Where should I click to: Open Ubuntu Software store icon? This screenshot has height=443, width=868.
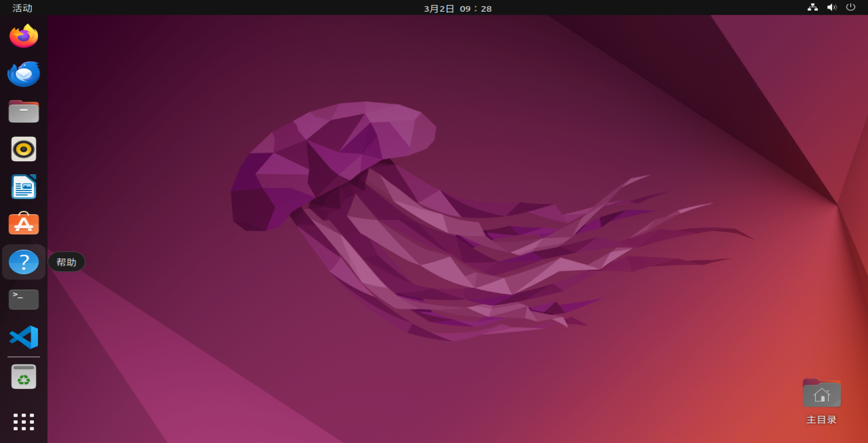[x=24, y=224]
